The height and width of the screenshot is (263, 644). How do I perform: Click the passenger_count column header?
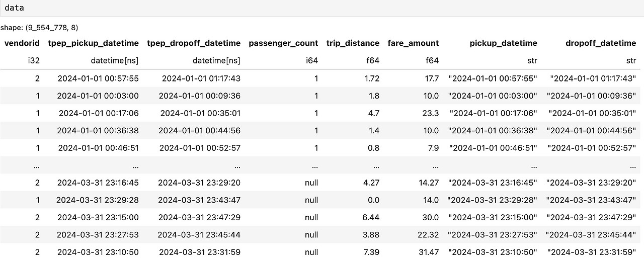click(x=283, y=43)
